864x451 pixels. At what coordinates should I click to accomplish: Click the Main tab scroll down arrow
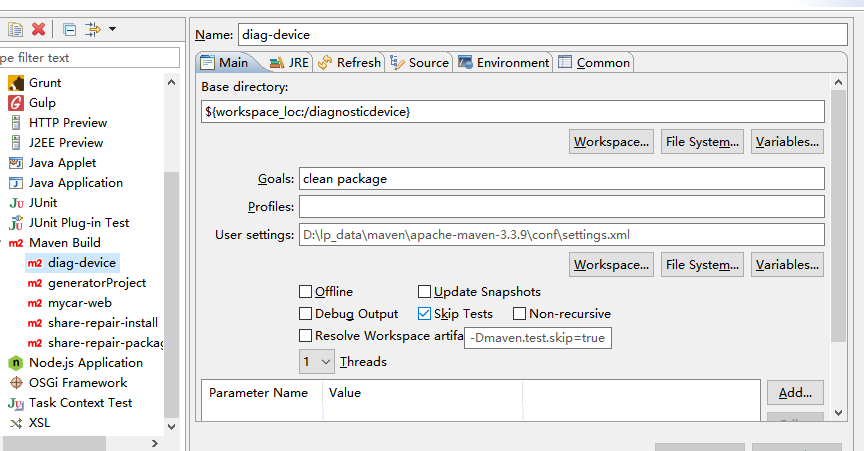(x=838, y=412)
